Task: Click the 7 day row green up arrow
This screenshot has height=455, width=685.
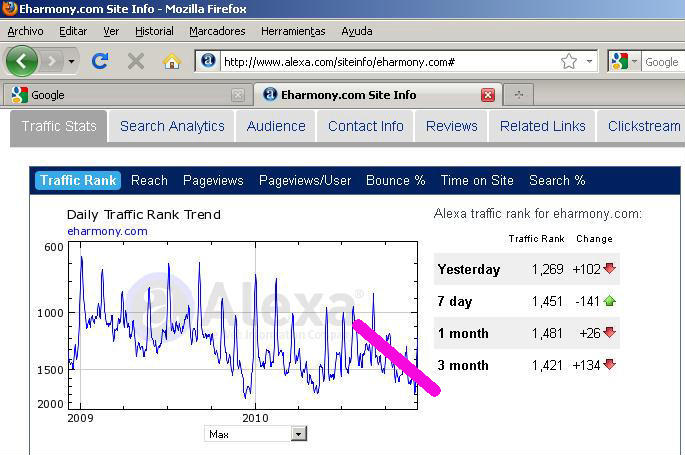Action: pyautogui.click(x=609, y=301)
